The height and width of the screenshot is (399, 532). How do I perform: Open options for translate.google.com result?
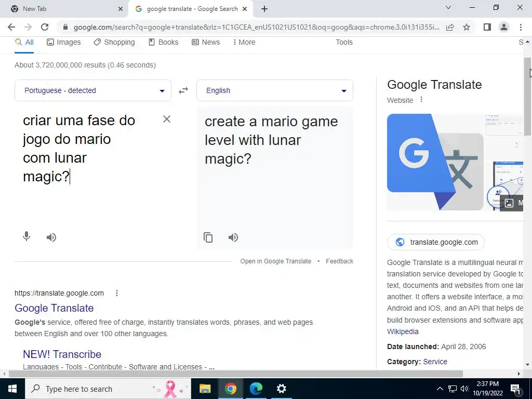(x=117, y=293)
